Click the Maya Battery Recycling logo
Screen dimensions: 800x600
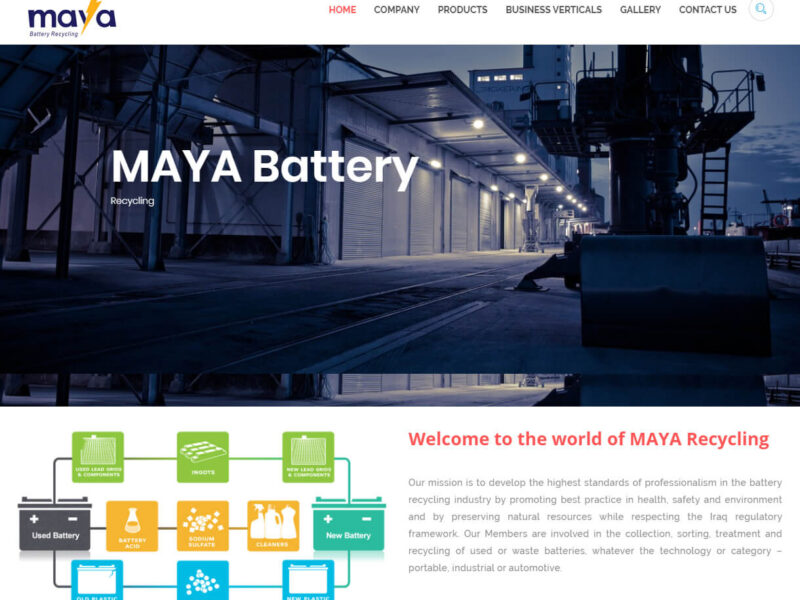72,19
